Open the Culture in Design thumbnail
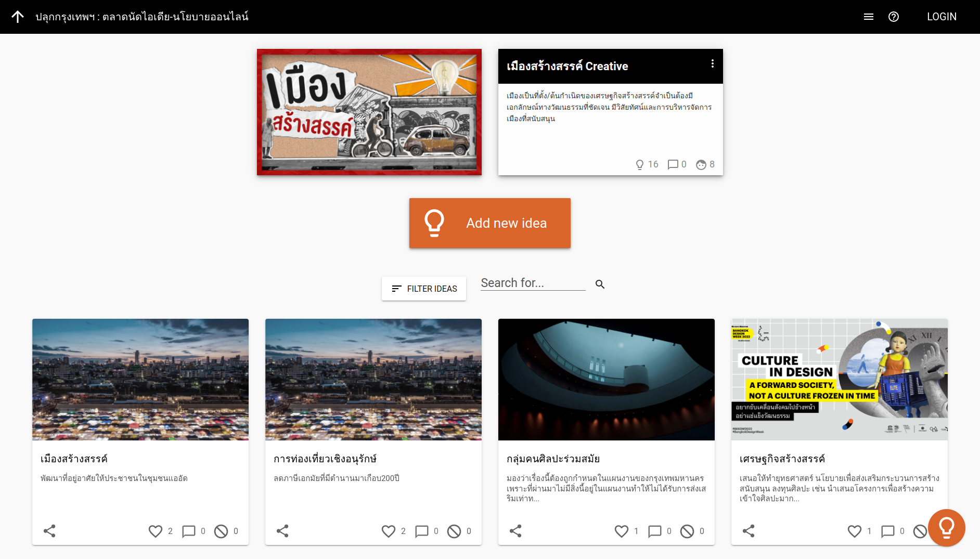 pyautogui.click(x=839, y=380)
